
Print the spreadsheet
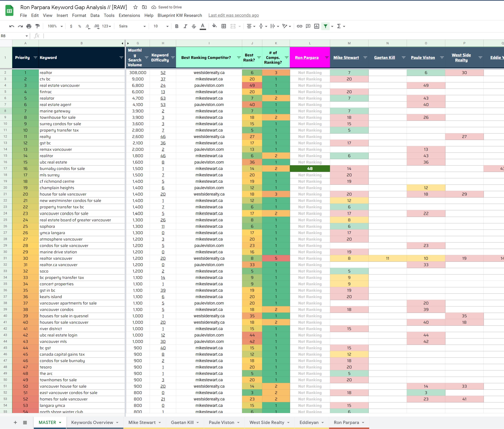point(29,26)
